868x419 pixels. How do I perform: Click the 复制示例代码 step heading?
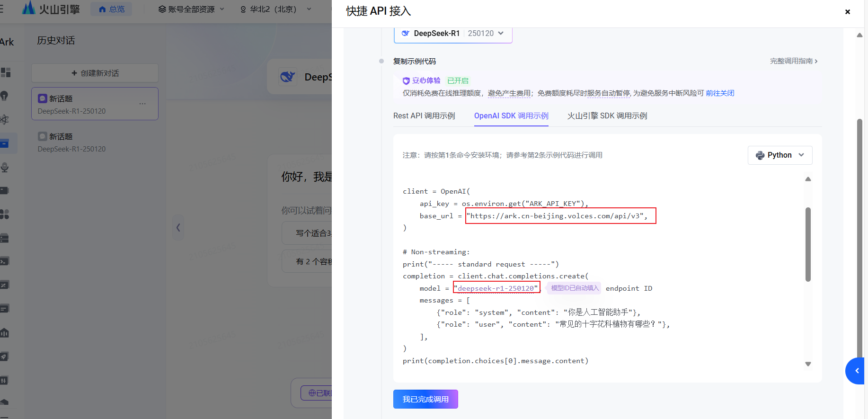[415, 62]
